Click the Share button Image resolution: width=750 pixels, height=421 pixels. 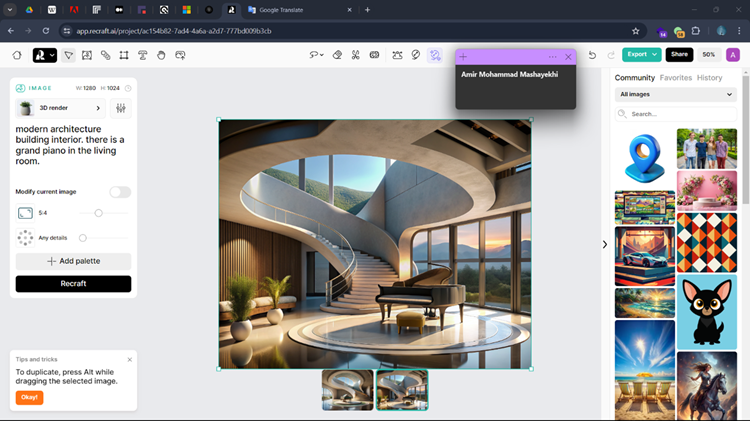pos(679,55)
